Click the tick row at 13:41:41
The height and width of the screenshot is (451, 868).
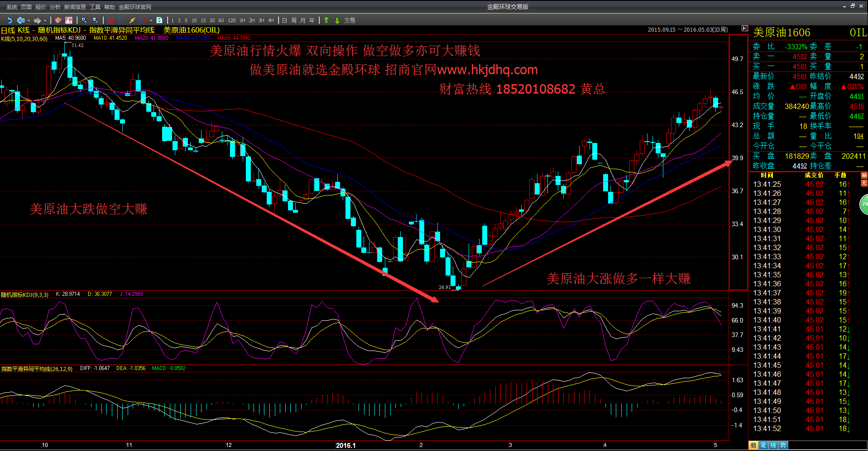pyautogui.click(x=802, y=329)
